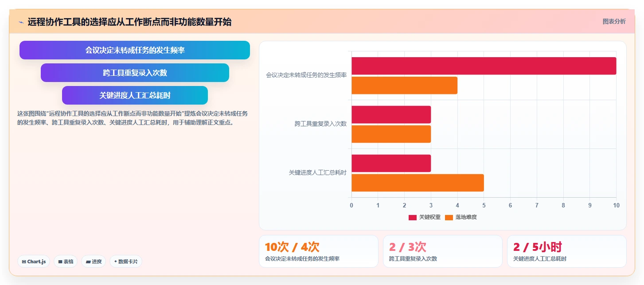The width and height of the screenshot is (644, 285).
Task: Click the 图表分析 label in header
Action: coord(614,21)
